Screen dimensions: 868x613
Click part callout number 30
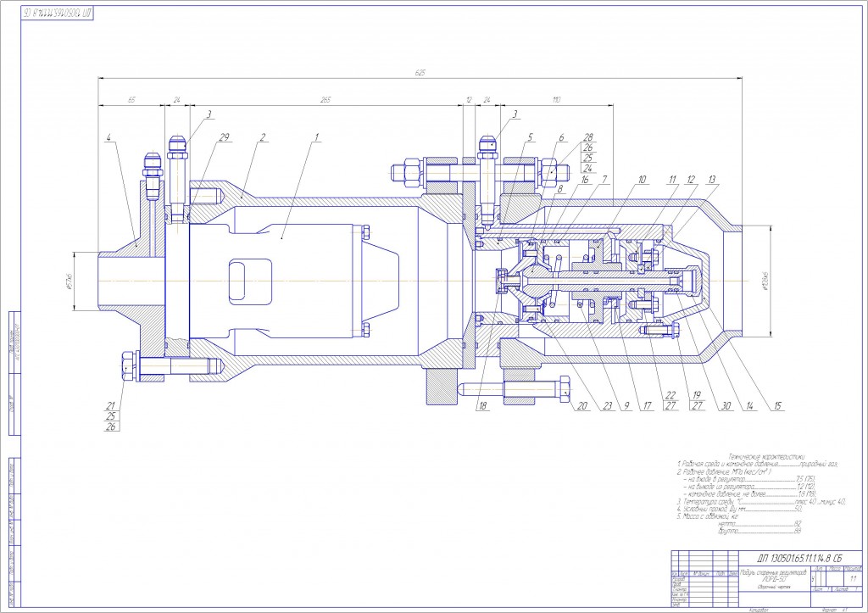(x=726, y=406)
